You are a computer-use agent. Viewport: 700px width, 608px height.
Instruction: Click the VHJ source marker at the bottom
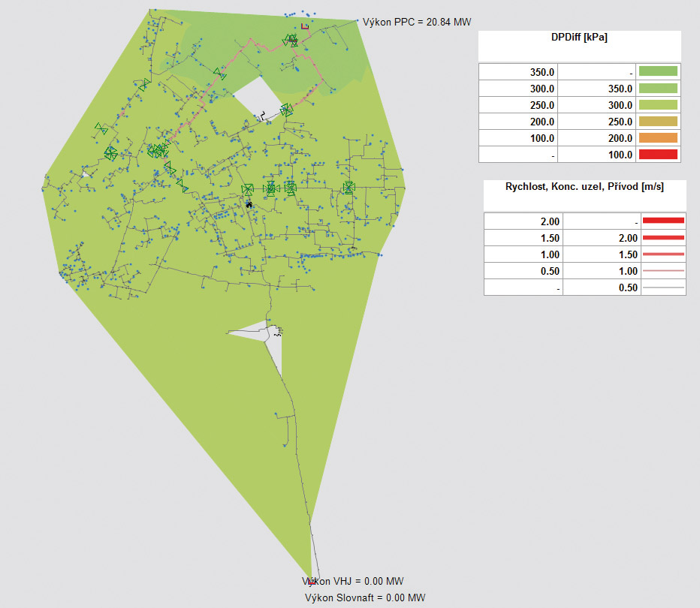click(x=311, y=581)
